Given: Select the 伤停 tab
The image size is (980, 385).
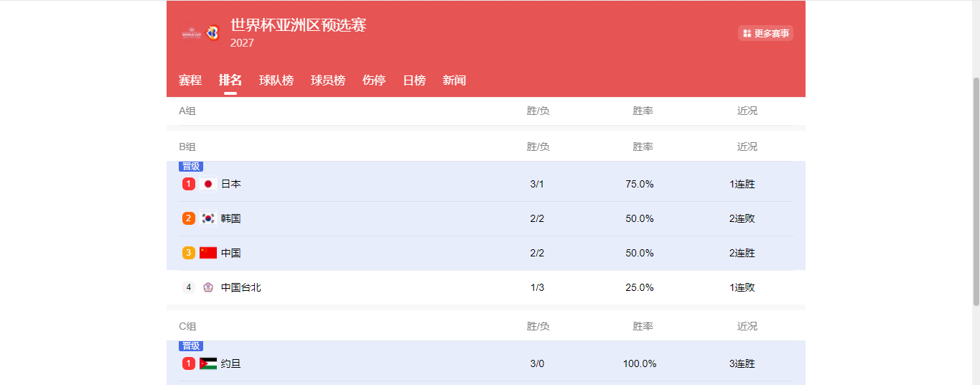Looking at the screenshot, I should (374, 80).
